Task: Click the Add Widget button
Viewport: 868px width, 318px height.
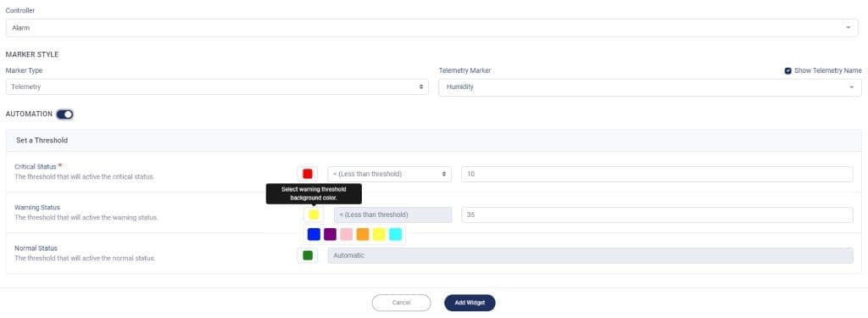Action: 470,303
